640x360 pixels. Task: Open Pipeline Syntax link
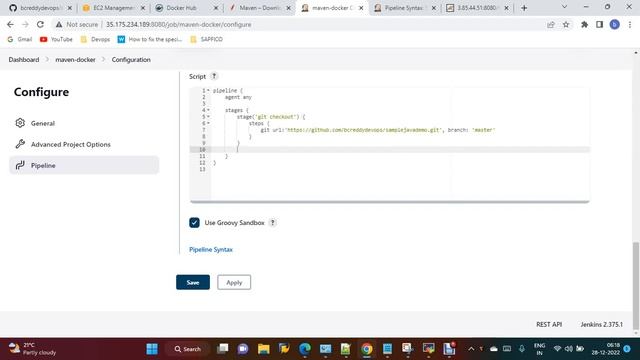point(211,249)
